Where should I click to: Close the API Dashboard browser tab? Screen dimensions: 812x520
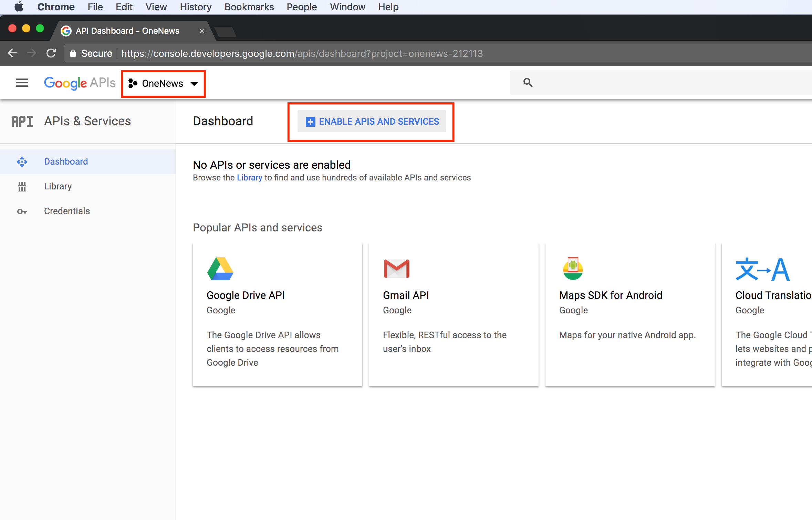[x=202, y=31]
